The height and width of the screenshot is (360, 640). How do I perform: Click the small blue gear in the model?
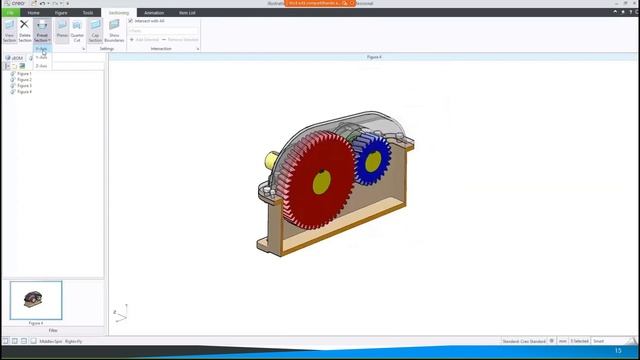coord(372,160)
